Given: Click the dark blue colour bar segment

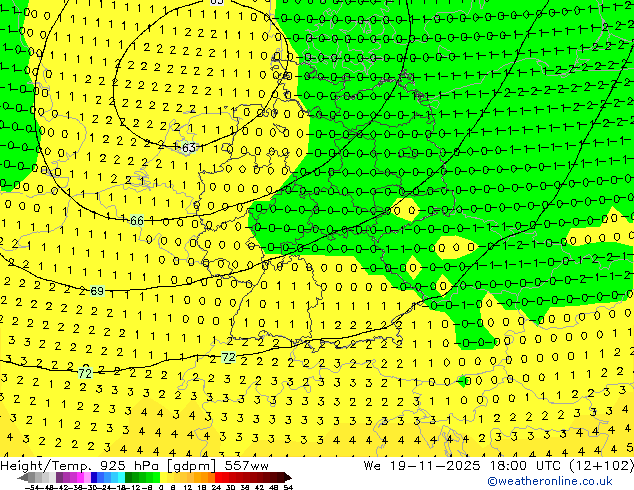Looking at the screenshot, I should [94, 478].
